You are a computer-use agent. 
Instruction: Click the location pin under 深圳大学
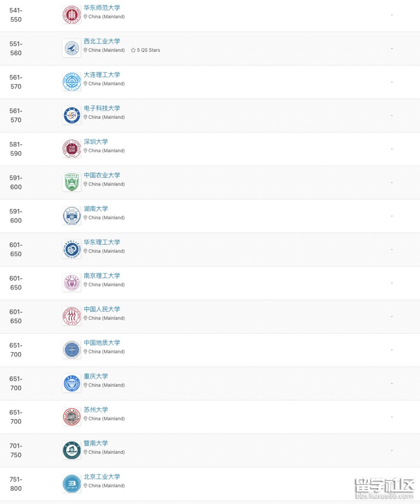[86, 151]
